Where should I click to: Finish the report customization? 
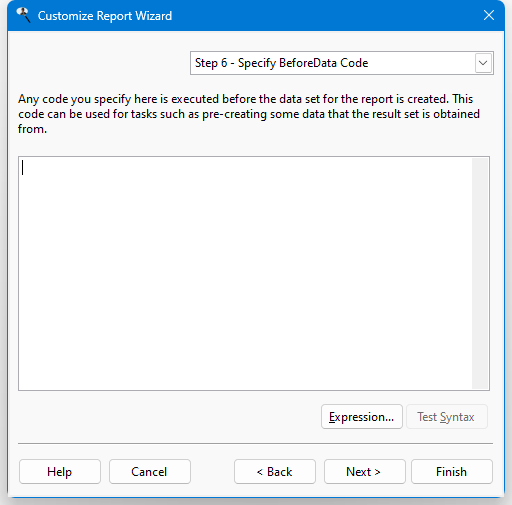(x=452, y=472)
